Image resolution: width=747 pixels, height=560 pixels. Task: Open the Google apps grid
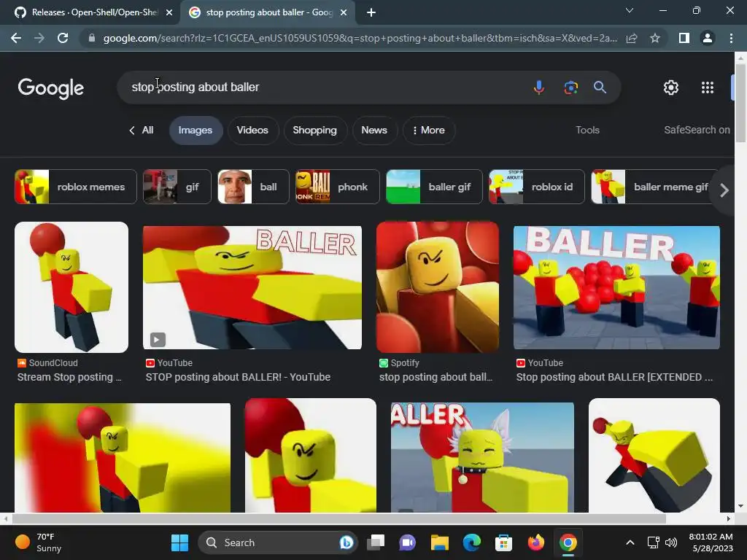pos(708,87)
